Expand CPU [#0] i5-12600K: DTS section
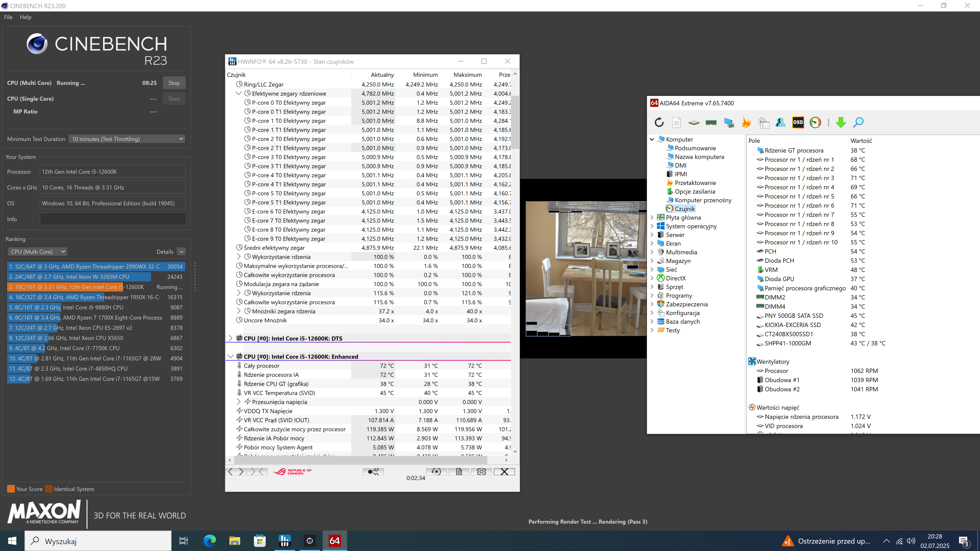The image size is (980, 551). click(230, 338)
